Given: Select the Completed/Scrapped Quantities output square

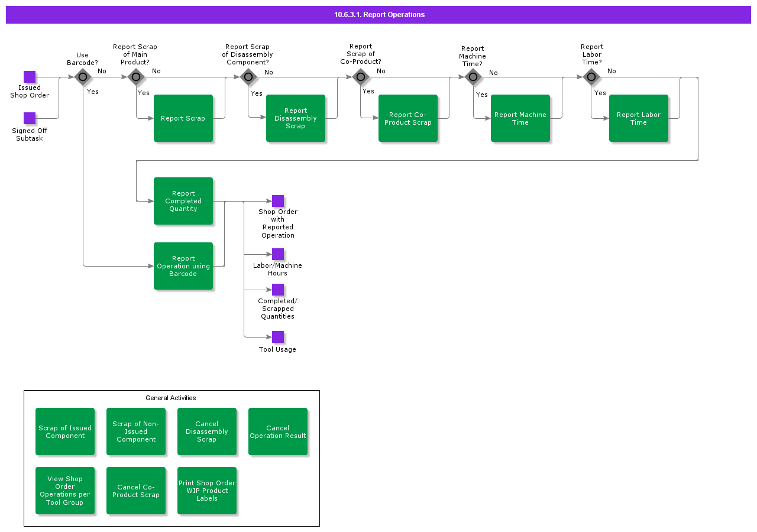Looking at the screenshot, I should click(278, 290).
